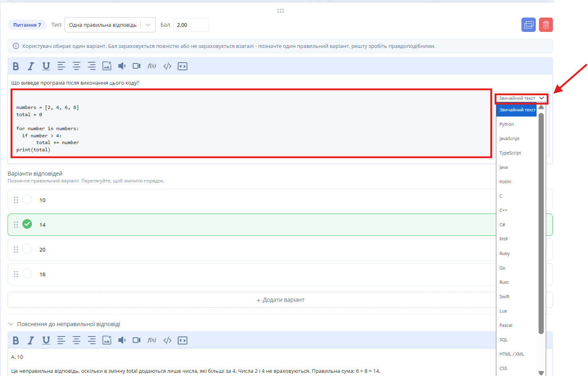The image size is (588, 376).
Task: Click the "Додати варіант" button
Action: click(280, 300)
